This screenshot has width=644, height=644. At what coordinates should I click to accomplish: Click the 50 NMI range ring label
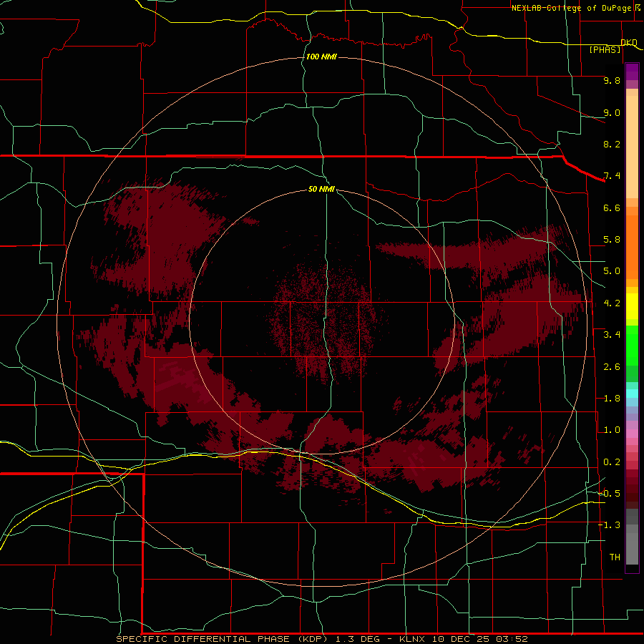321,189
